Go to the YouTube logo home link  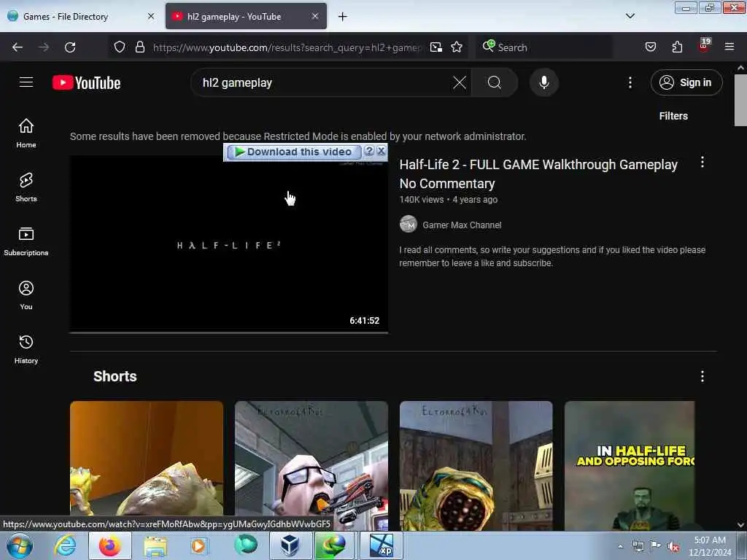(86, 83)
